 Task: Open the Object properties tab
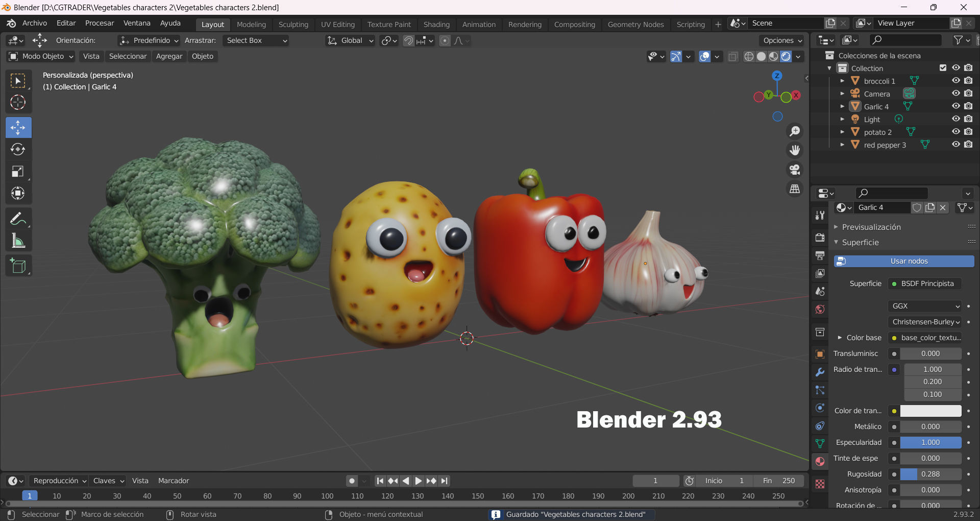click(820, 354)
